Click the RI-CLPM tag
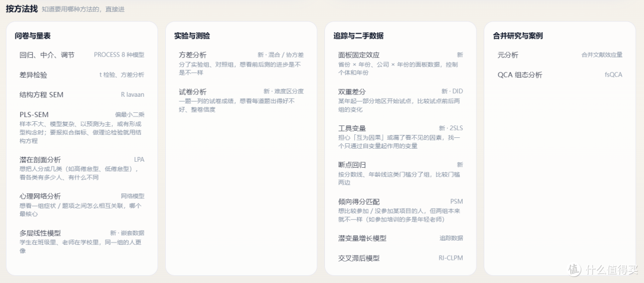 pyautogui.click(x=451, y=258)
